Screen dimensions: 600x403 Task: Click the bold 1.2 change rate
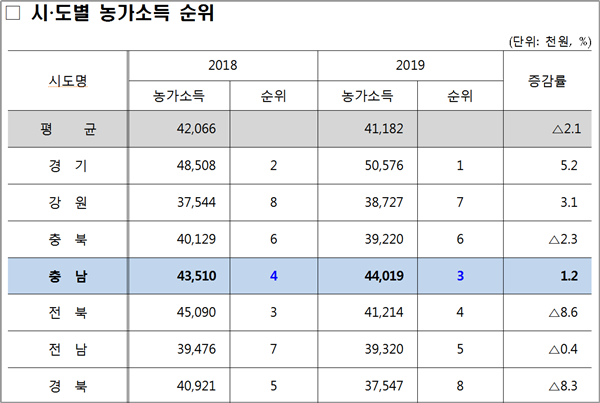[x=569, y=276]
